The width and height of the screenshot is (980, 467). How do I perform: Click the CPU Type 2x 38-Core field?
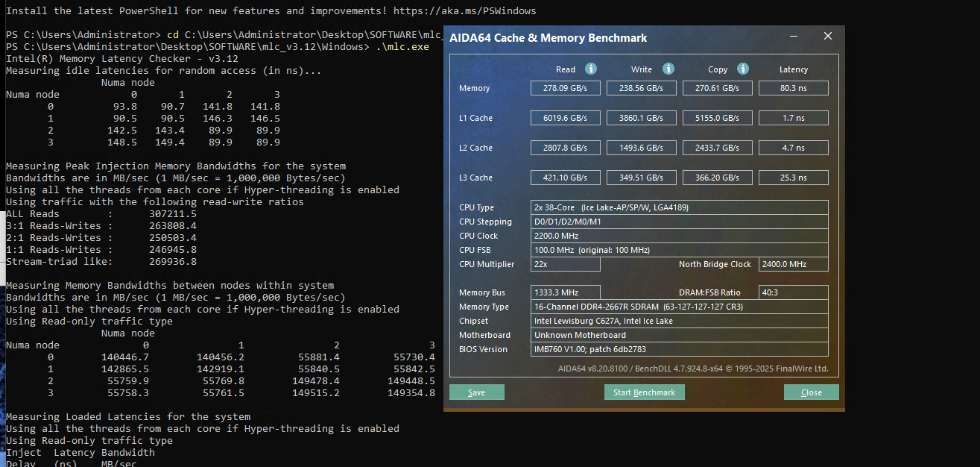point(679,207)
